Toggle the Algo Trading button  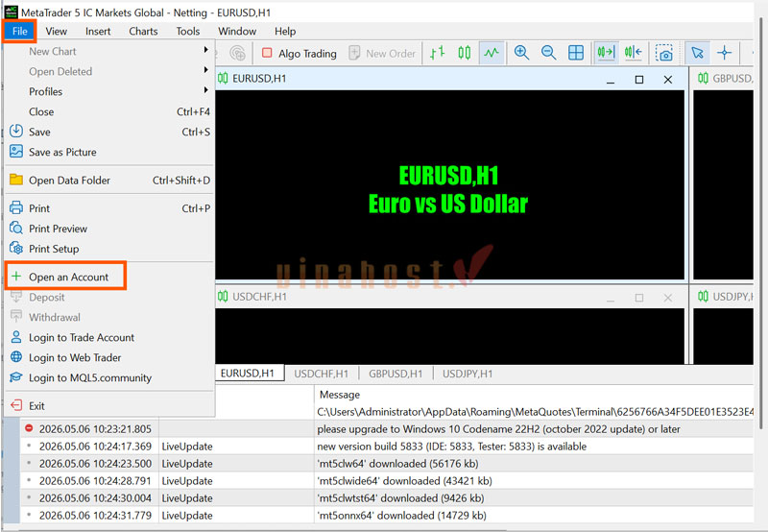tap(300, 53)
